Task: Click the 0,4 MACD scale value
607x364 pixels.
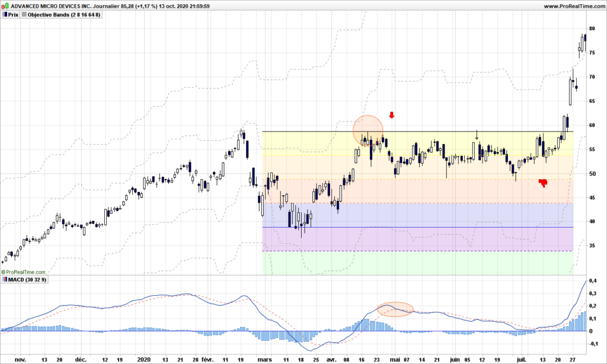Action: (593, 281)
